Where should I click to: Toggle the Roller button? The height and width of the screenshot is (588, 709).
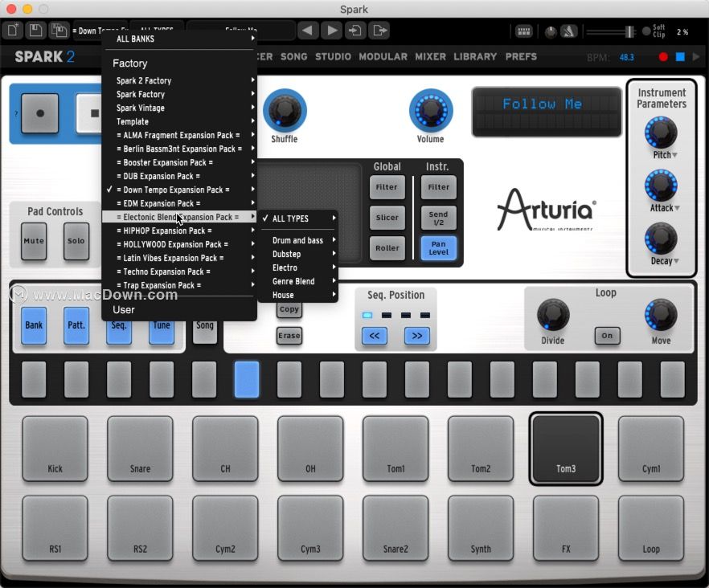click(387, 248)
